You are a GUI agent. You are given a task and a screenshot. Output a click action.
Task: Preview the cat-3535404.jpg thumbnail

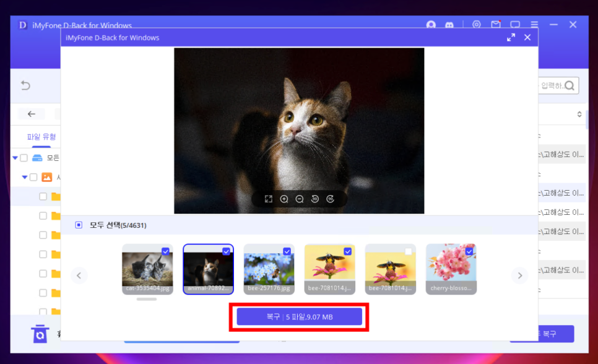pos(147,269)
